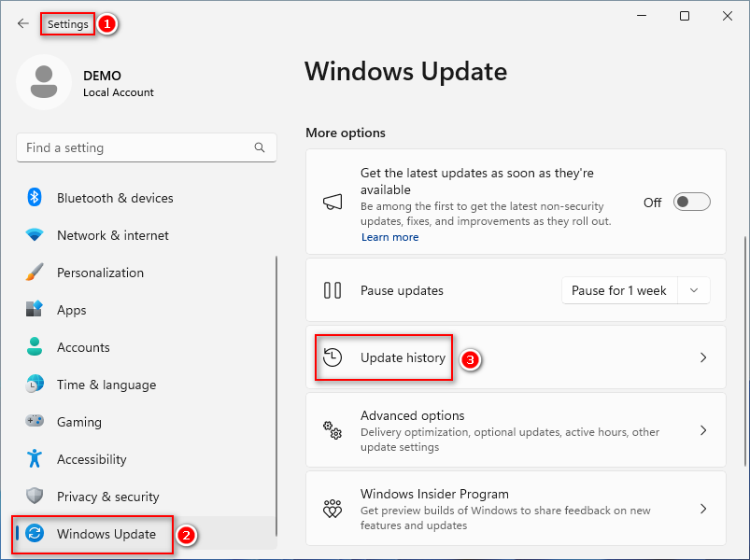
Task: Click the DEMO account name
Action: pyautogui.click(x=102, y=76)
